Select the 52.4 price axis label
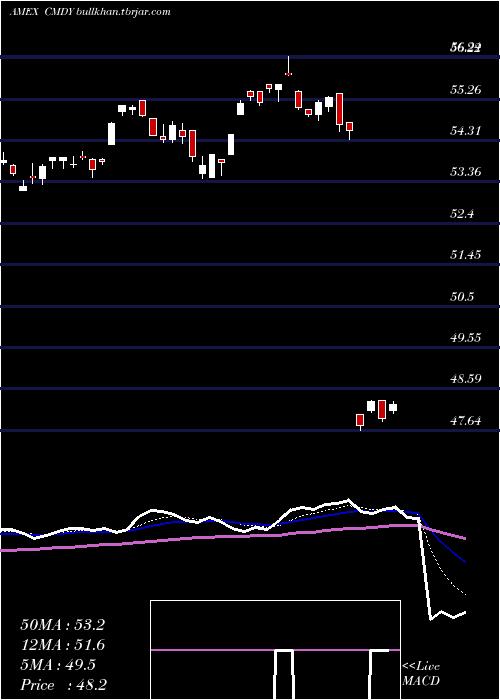This screenshot has width=500, height=700. (462, 214)
